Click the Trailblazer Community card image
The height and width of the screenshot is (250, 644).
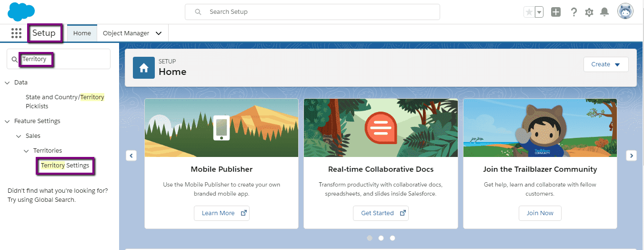(x=540, y=128)
